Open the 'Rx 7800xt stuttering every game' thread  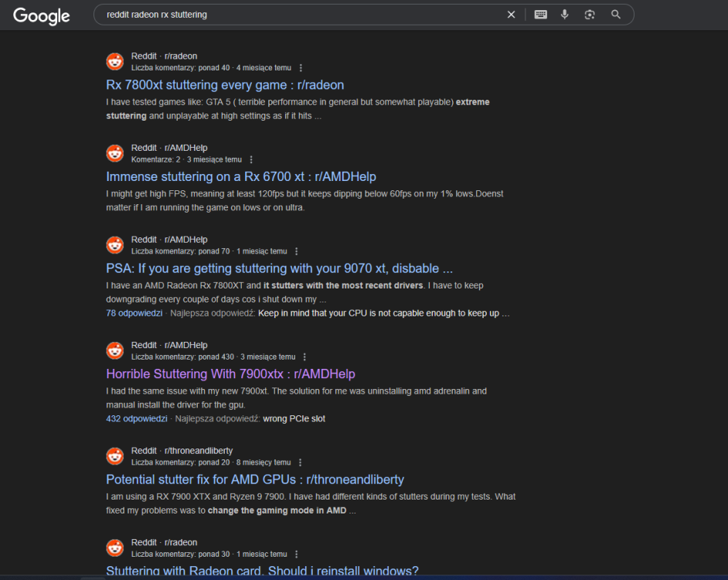(x=224, y=85)
